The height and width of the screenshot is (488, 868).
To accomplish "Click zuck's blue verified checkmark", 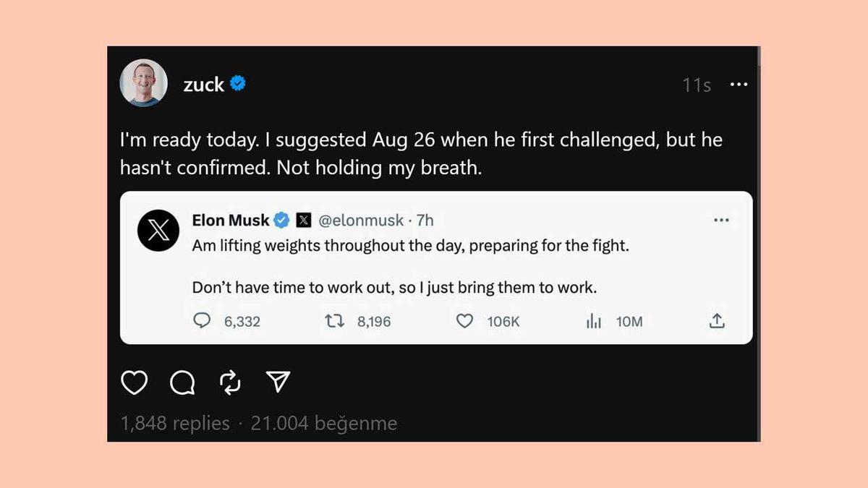I will coord(239,84).
